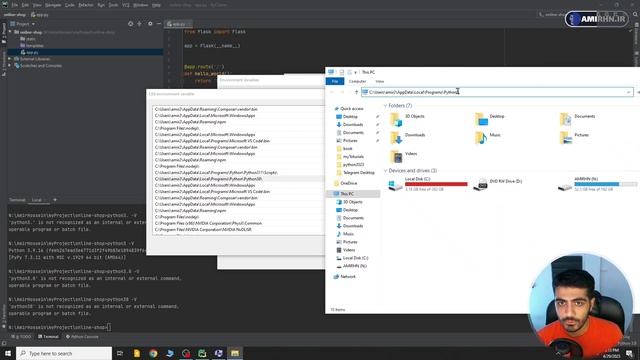This screenshot has height=360, width=640.
Task: Expand Scratches and Consoles node
Action: click(10, 66)
